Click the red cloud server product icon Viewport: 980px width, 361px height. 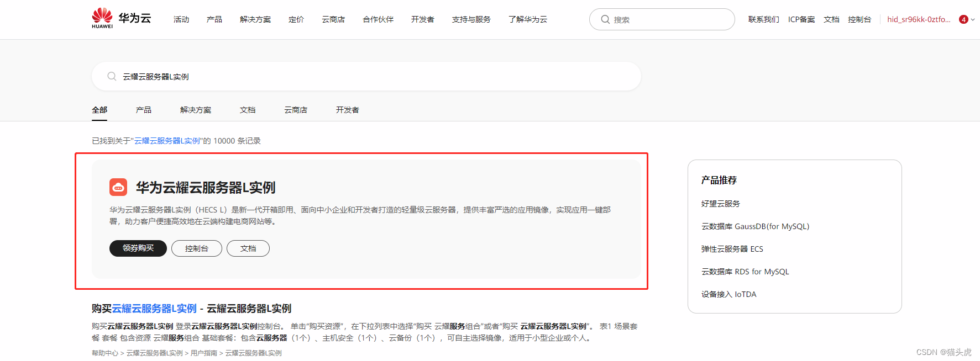click(118, 187)
